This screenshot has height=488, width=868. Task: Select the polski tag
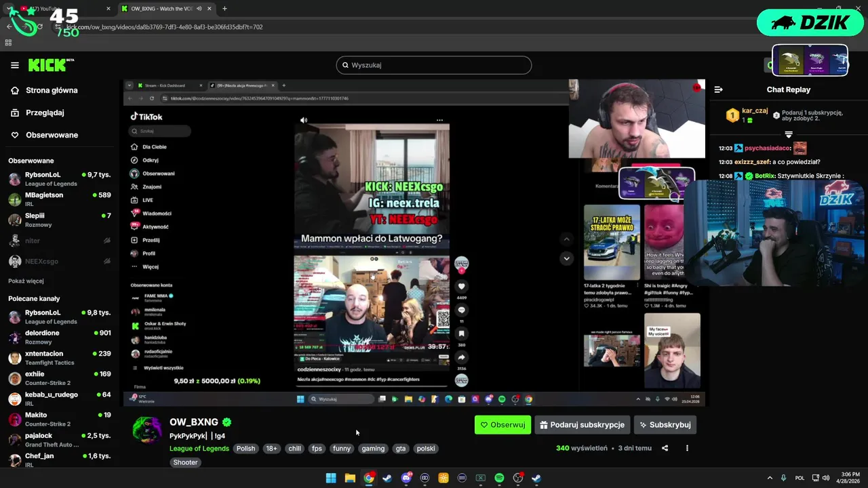pos(426,448)
